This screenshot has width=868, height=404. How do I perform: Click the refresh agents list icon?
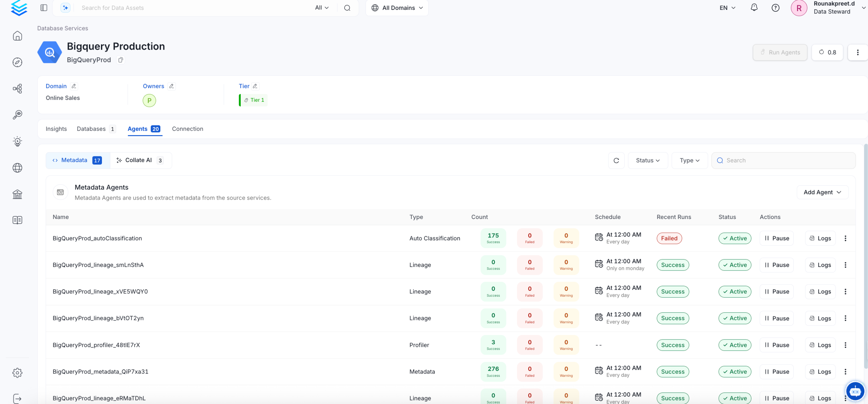[x=616, y=161]
